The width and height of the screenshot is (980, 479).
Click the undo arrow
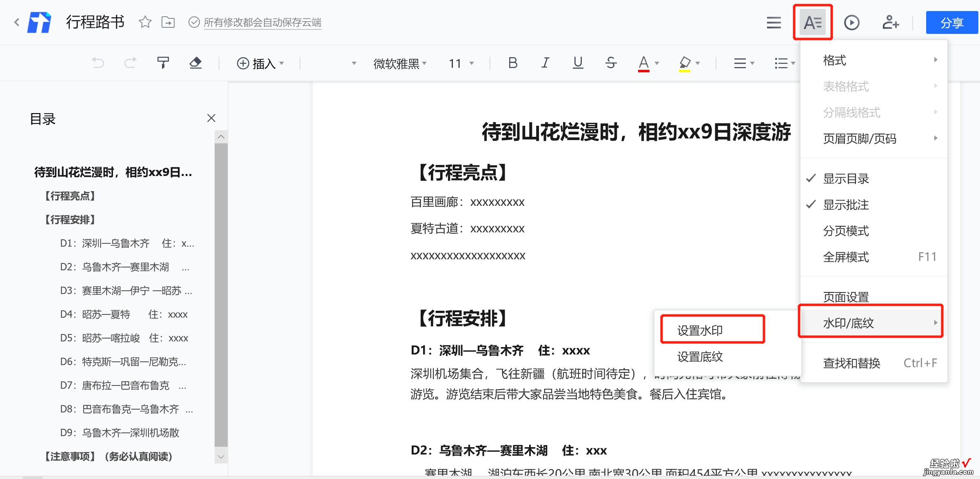(x=98, y=63)
